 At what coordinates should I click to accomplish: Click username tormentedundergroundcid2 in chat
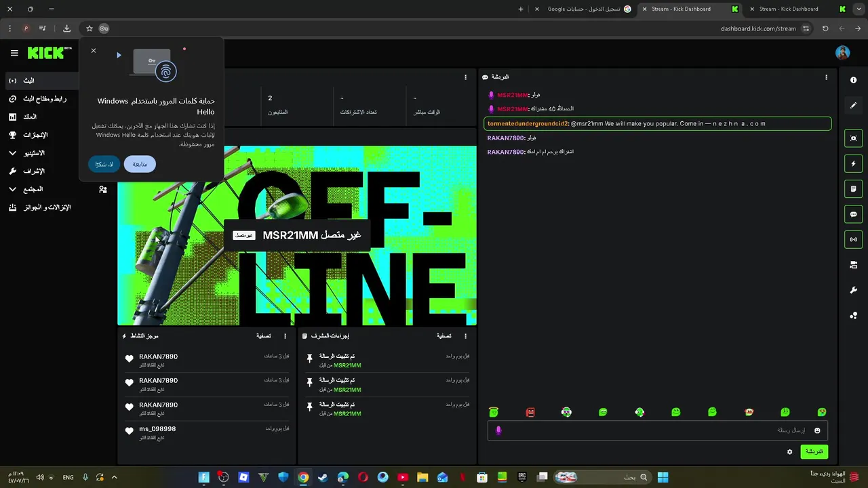(528, 124)
